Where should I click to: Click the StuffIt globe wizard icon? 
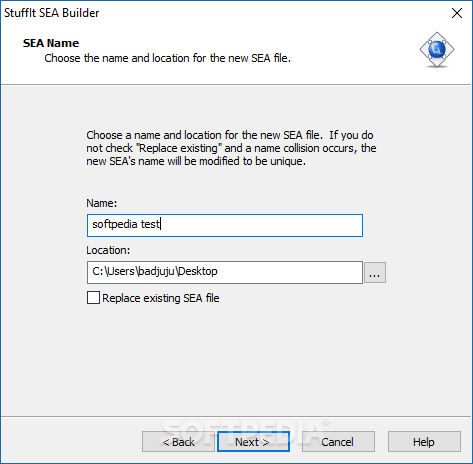437,50
